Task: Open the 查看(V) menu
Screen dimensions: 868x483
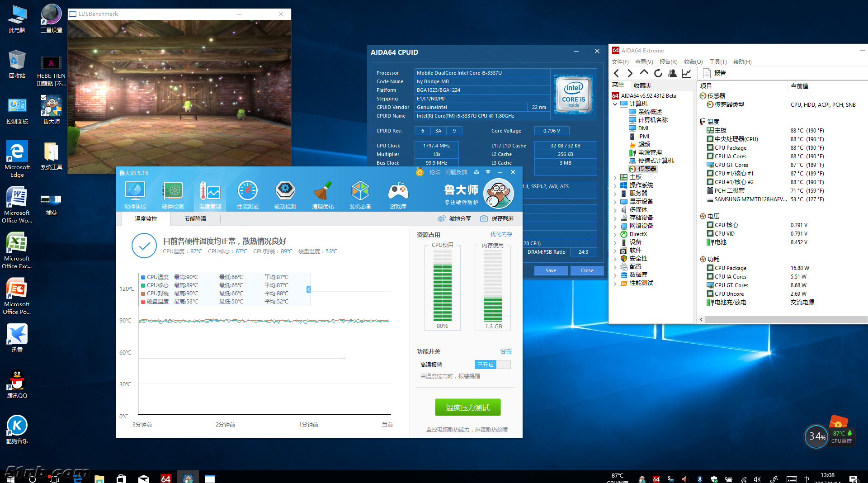Action: pos(644,62)
